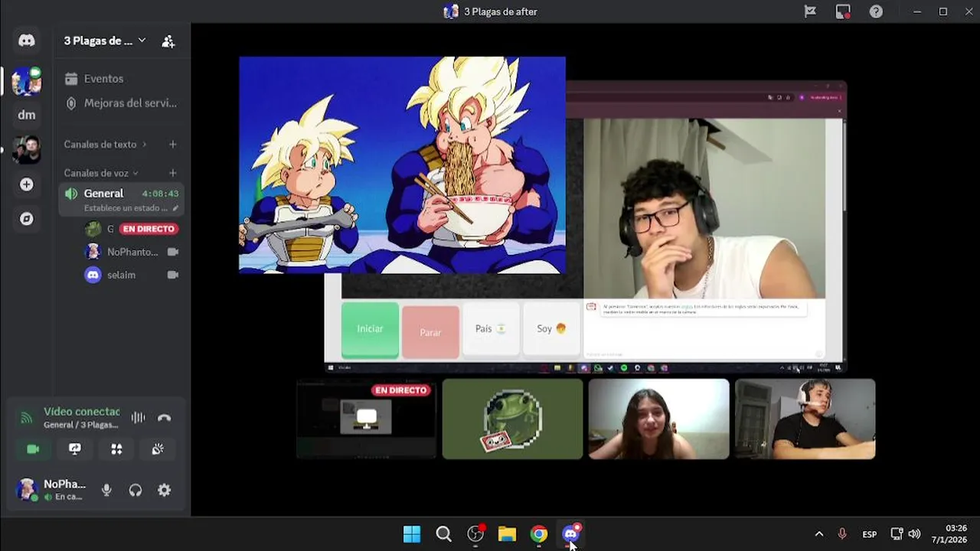This screenshot has width=980, height=551.
Task: Toggle noise suppression waveform icon
Action: (x=138, y=418)
